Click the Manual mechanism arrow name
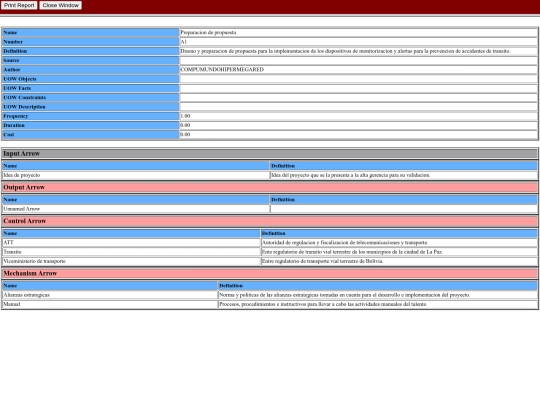 pos(12,304)
